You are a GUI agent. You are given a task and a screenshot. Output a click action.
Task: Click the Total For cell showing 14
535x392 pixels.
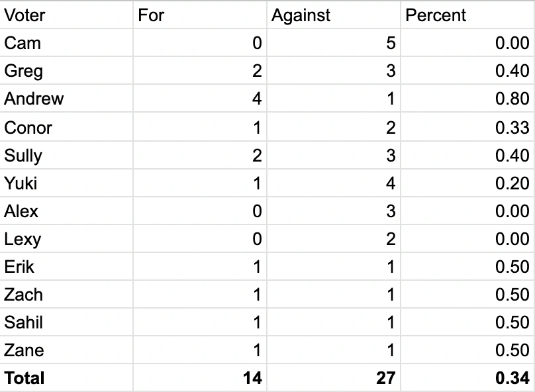(199, 378)
